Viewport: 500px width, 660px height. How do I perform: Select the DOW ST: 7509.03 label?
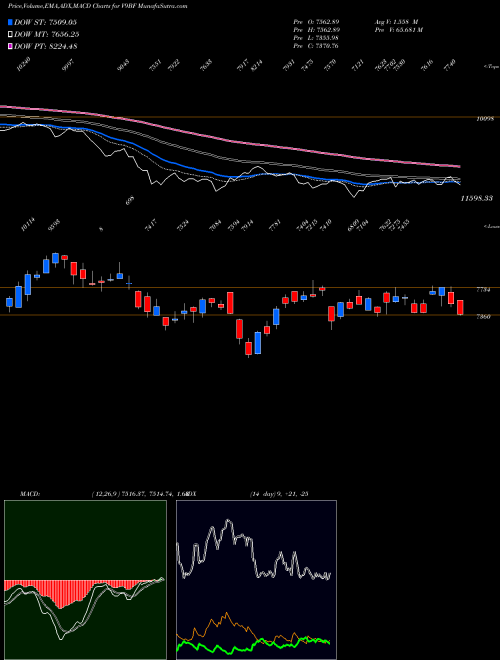pyautogui.click(x=45, y=22)
